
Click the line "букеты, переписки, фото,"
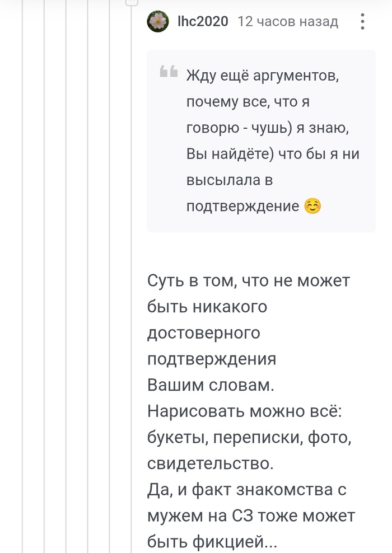(x=249, y=438)
